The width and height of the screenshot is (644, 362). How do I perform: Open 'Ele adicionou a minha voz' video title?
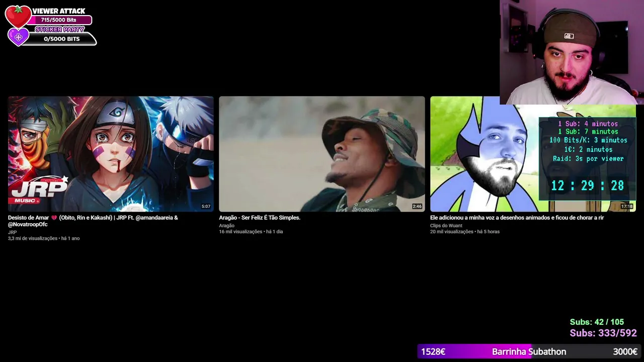pos(517,218)
